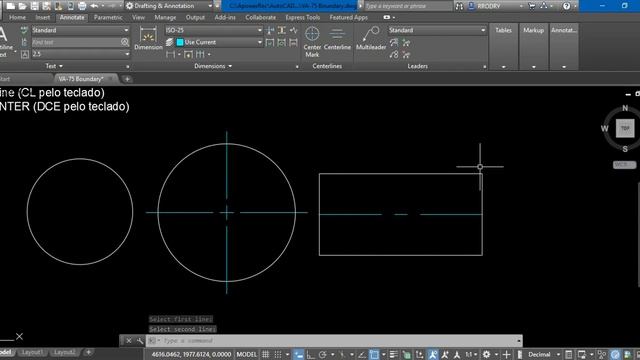Open the Express Tools ribbon tab

pos(302,18)
